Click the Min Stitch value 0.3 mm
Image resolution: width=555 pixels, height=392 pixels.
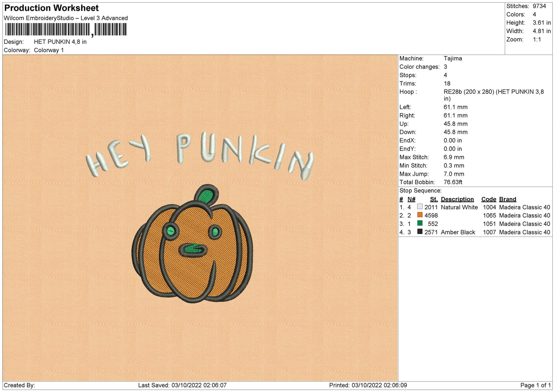pos(454,165)
